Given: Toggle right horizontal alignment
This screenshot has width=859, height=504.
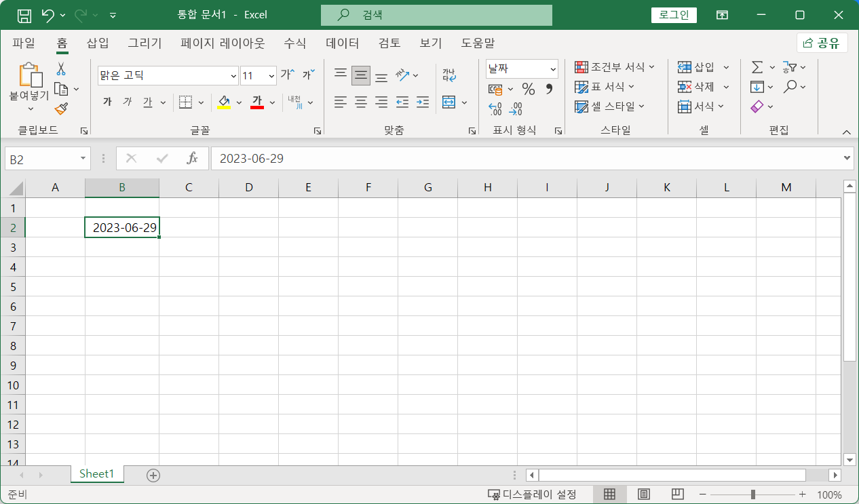Looking at the screenshot, I should tap(381, 102).
